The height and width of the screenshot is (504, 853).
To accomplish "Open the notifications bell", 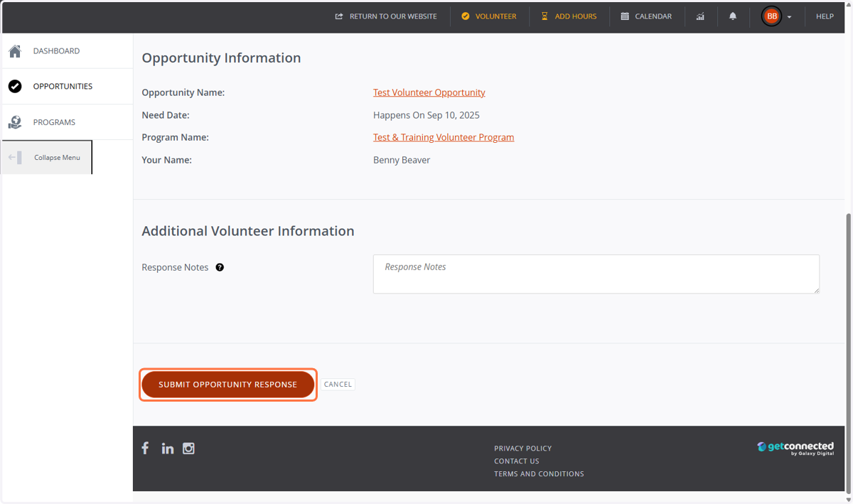I will pyautogui.click(x=733, y=16).
